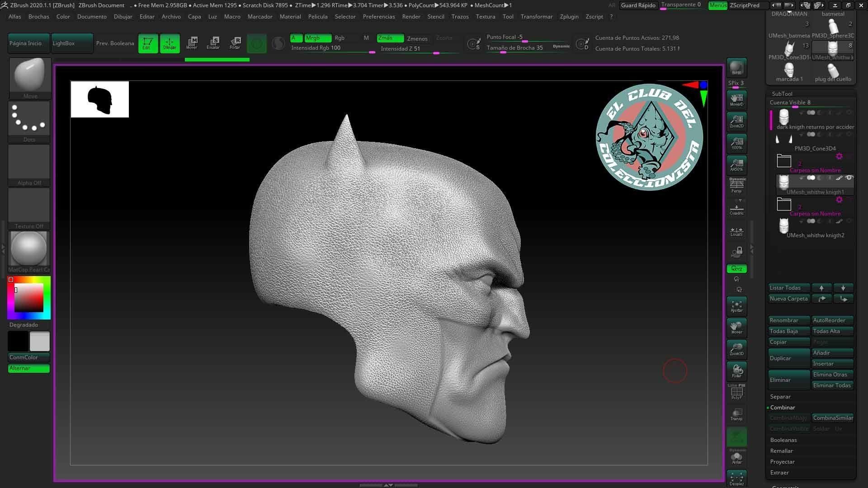Toggle the XYZ rotation mode

click(736, 268)
